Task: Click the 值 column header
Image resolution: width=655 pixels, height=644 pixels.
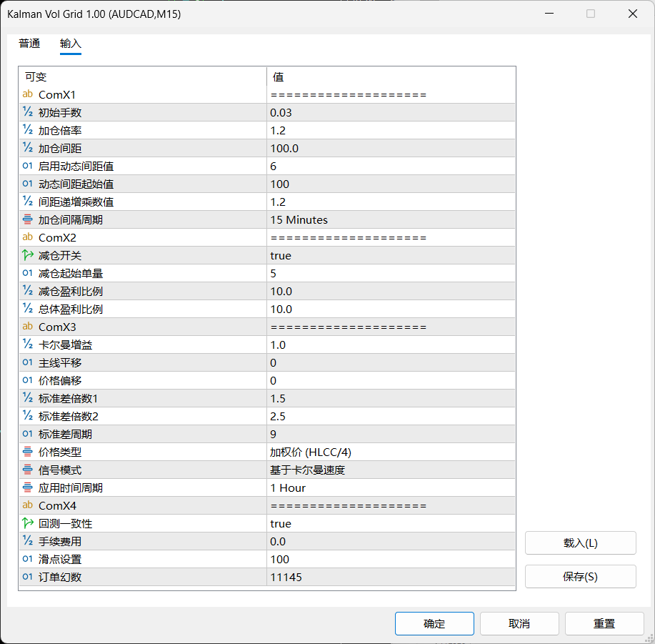Action: [x=391, y=76]
